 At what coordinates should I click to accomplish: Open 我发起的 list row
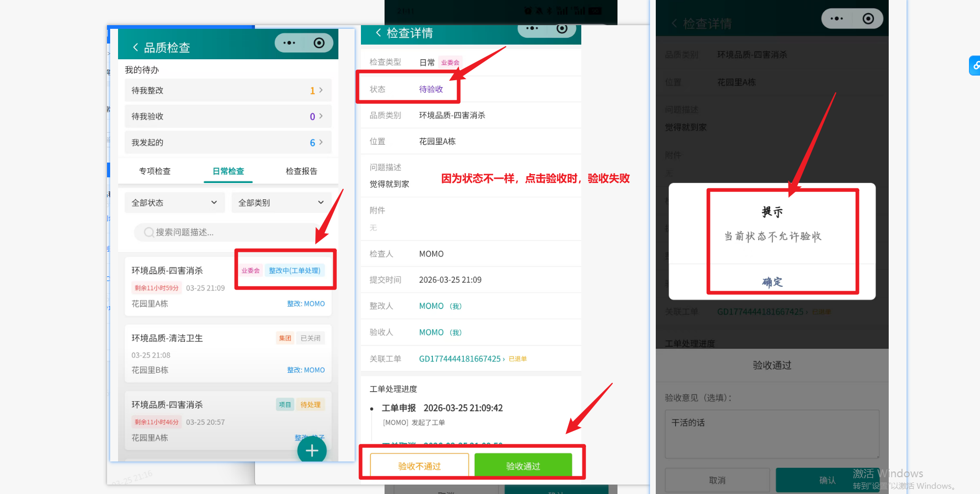click(228, 143)
